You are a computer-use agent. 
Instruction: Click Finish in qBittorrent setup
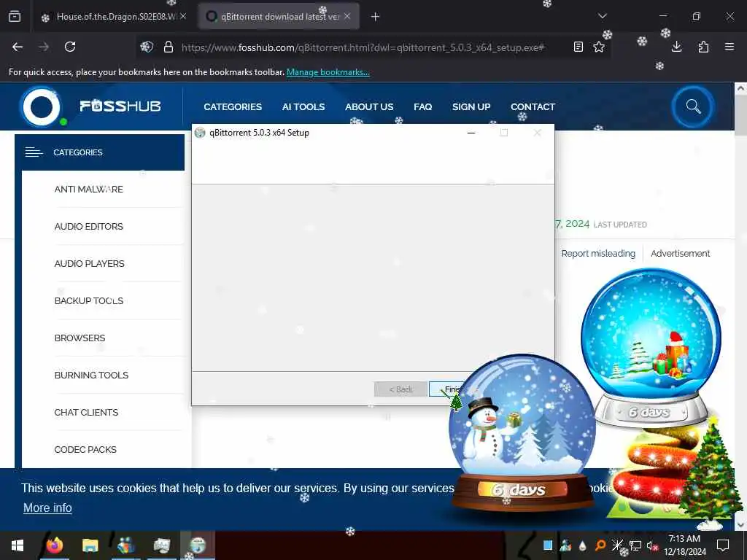click(x=444, y=389)
